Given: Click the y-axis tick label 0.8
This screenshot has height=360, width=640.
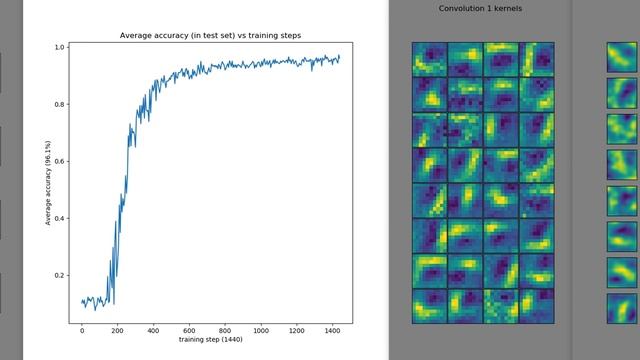Looking at the screenshot, I should [59, 104].
